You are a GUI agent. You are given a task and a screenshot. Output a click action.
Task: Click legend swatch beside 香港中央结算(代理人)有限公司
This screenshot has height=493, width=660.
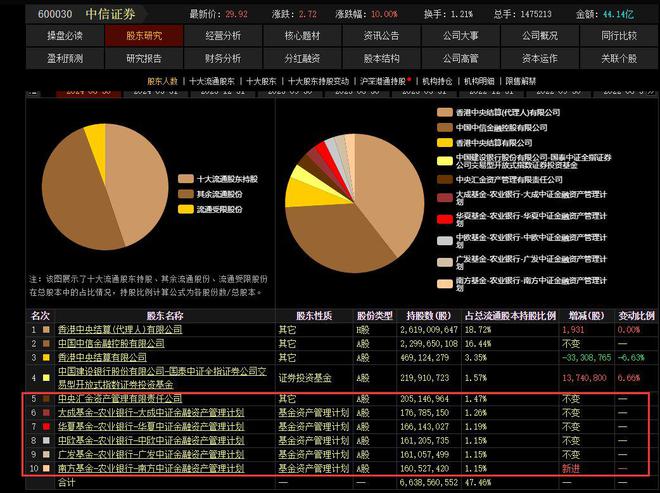[444, 112]
